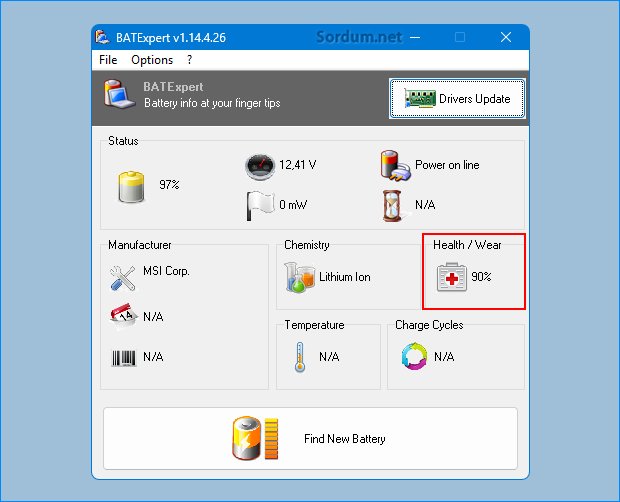This screenshot has width=620, height=502.
Task: Close the BATExpert window
Action: click(506, 37)
